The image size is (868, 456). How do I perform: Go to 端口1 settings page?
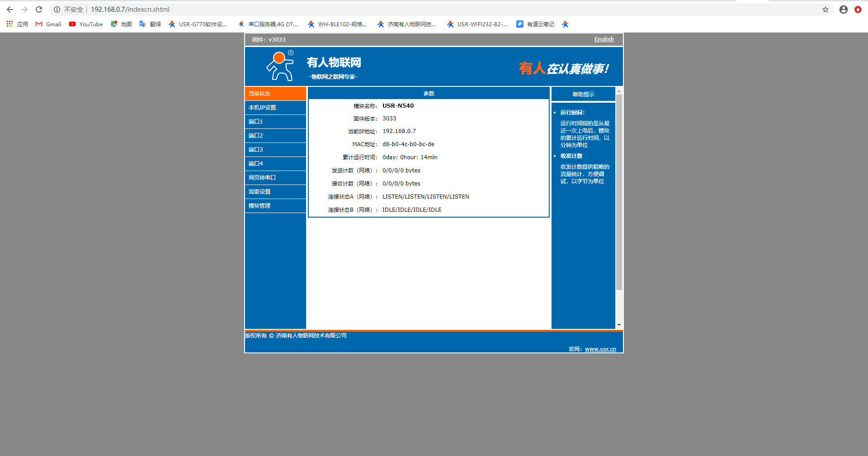tap(275, 122)
